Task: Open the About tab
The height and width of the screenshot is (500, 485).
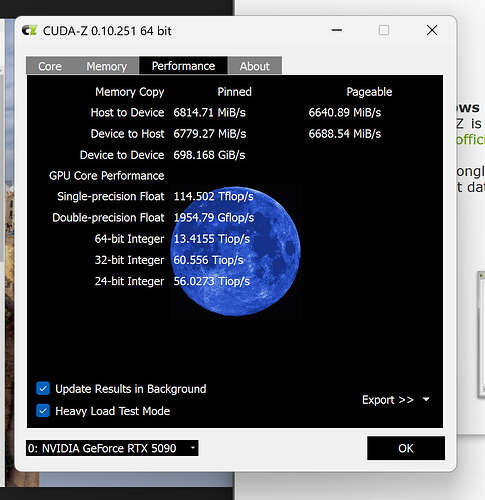Action: coord(255,66)
